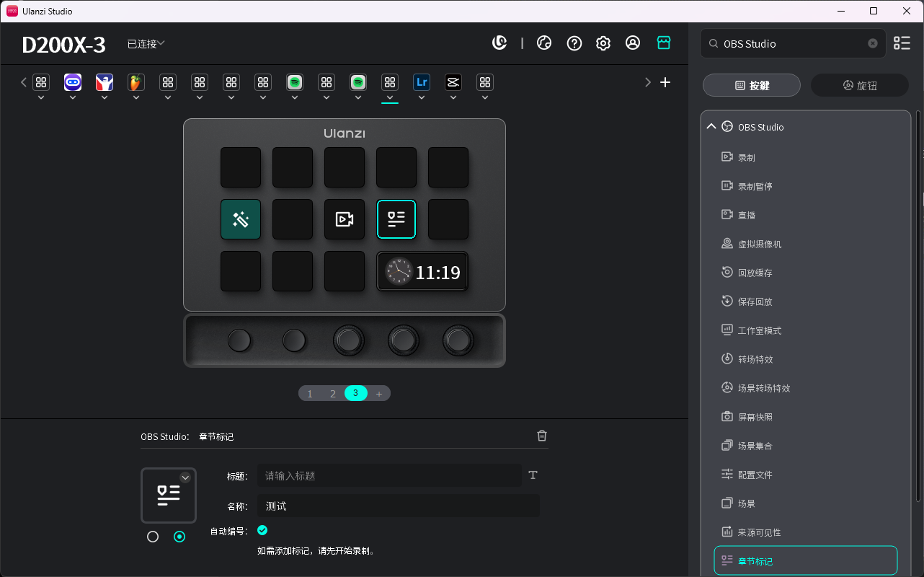Click the trash icon to delete the action
924x577 pixels.
click(541, 436)
